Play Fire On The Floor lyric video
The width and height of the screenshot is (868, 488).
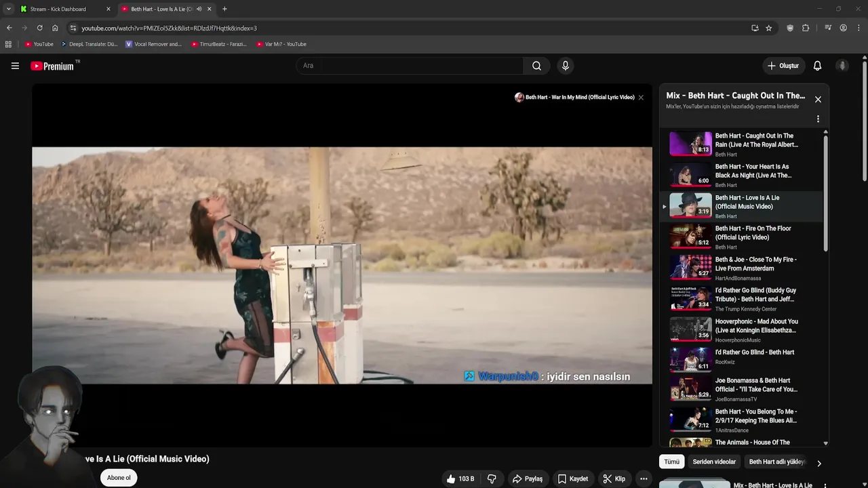[691, 237]
